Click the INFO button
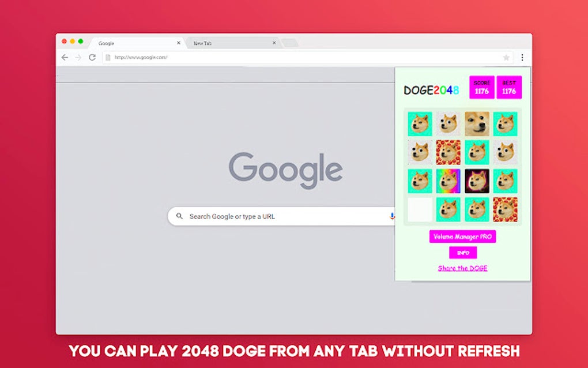 tap(463, 253)
